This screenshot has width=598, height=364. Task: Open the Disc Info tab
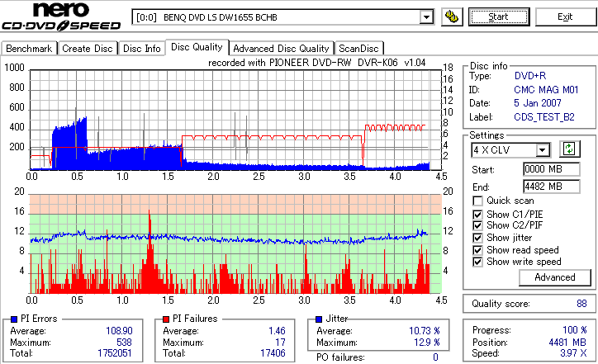pyautogui.click(x=142, y=49)
